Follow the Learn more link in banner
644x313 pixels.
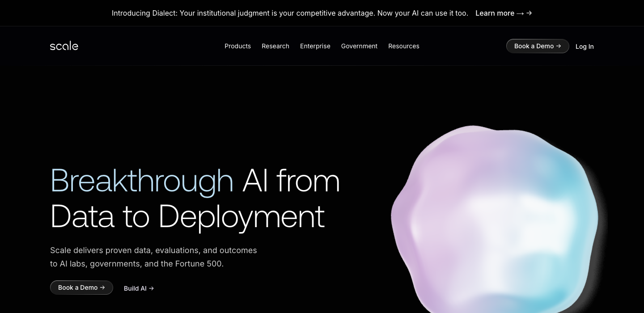point(504,13)
